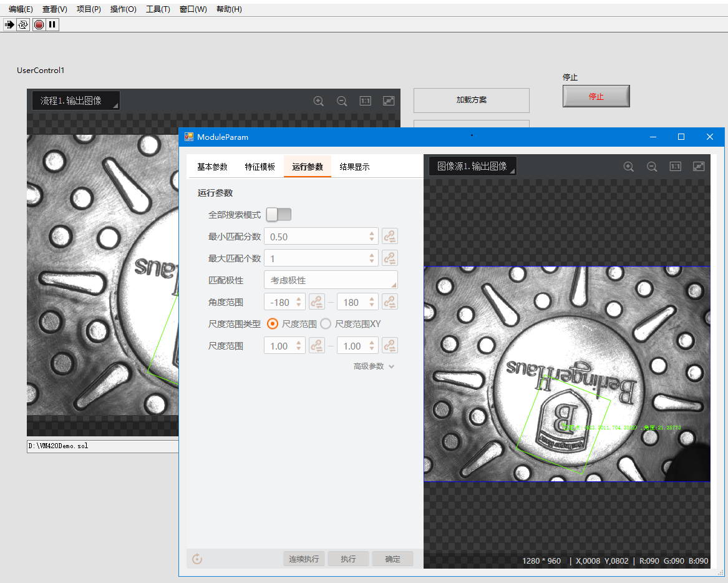This screenshot has height=583, width=728.
Task: Click link icon after 尺度范围 maximum 1.00
Action: click(x=389, y=346)
